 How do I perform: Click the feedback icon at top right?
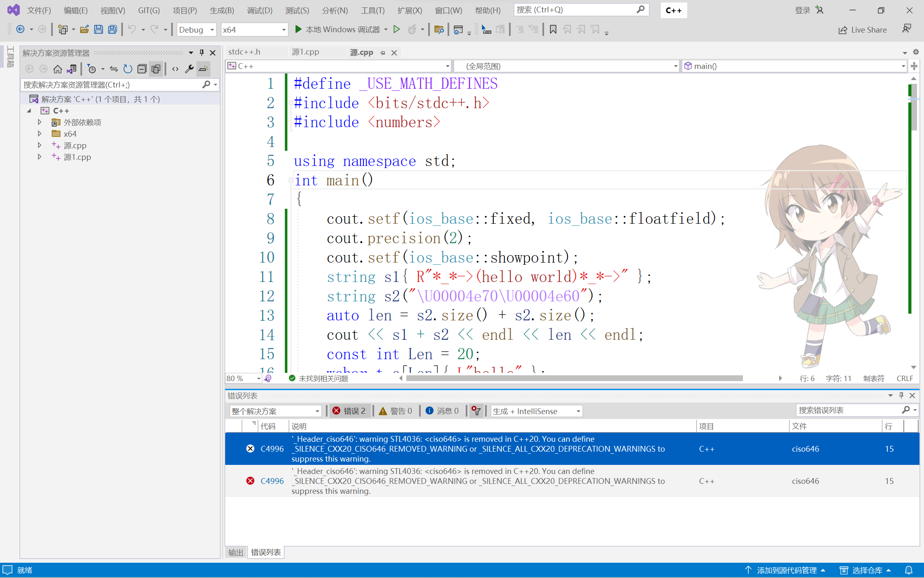pos(907,28)
